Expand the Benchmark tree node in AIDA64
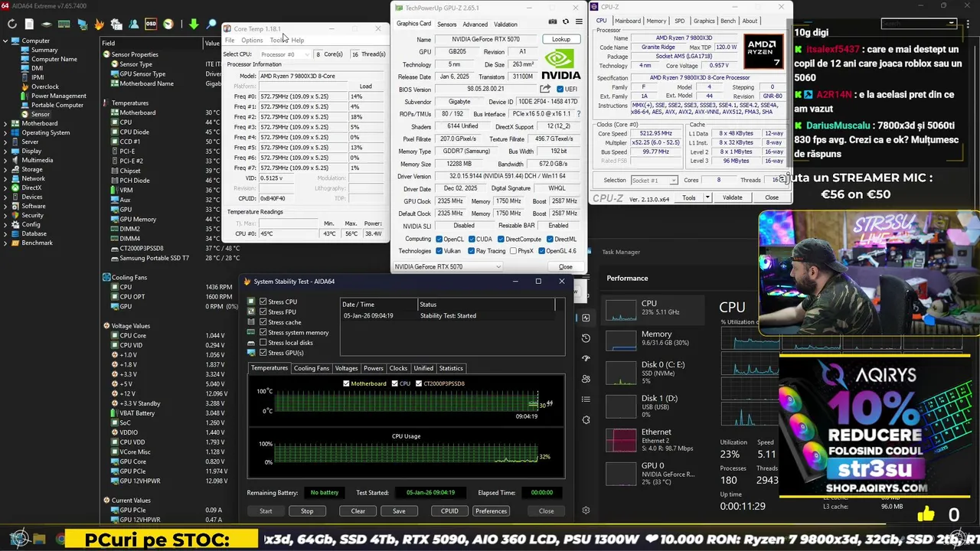This screenshot has height=551, width=980. [6, 243]
